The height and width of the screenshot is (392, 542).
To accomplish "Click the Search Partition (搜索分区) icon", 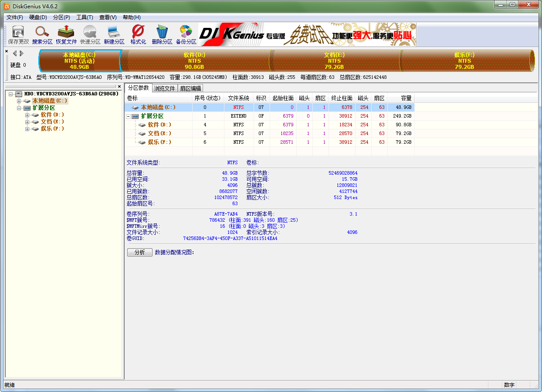I will (42, 34).
